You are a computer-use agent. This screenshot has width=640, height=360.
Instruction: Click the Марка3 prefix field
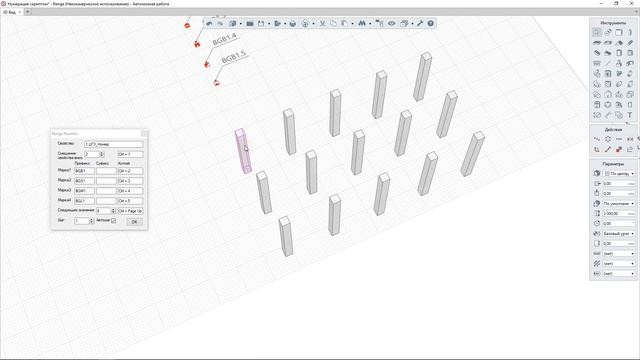tap(84, 191)
